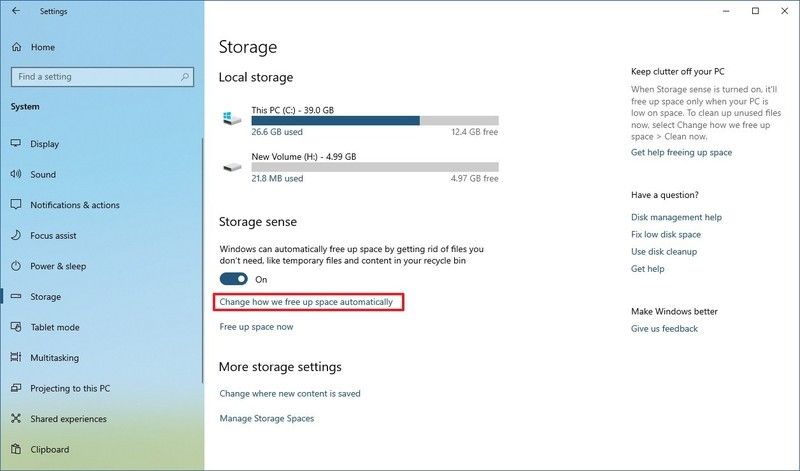Click the Notifications & actions icon
The width and height of the screenshot is (800, 471).
click(x=16, y=205)
